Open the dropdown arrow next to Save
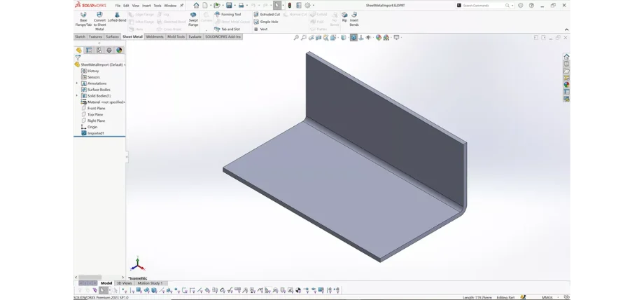 coord(234,6)
